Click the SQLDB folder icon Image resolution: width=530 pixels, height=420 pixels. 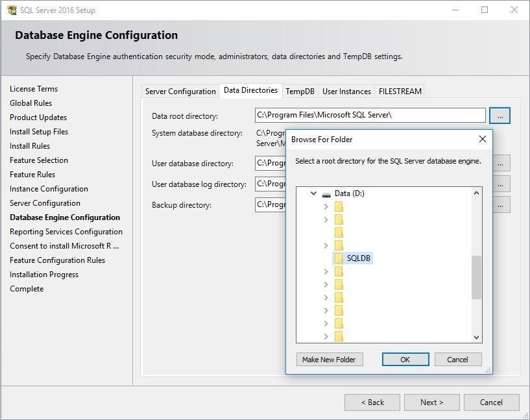(339, 258)
